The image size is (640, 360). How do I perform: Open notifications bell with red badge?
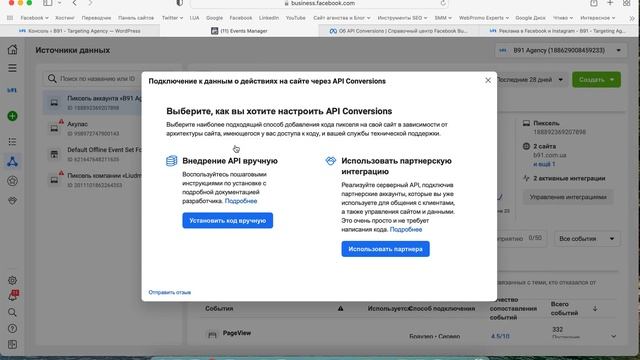pyautogui.click(x=13, y=296)
